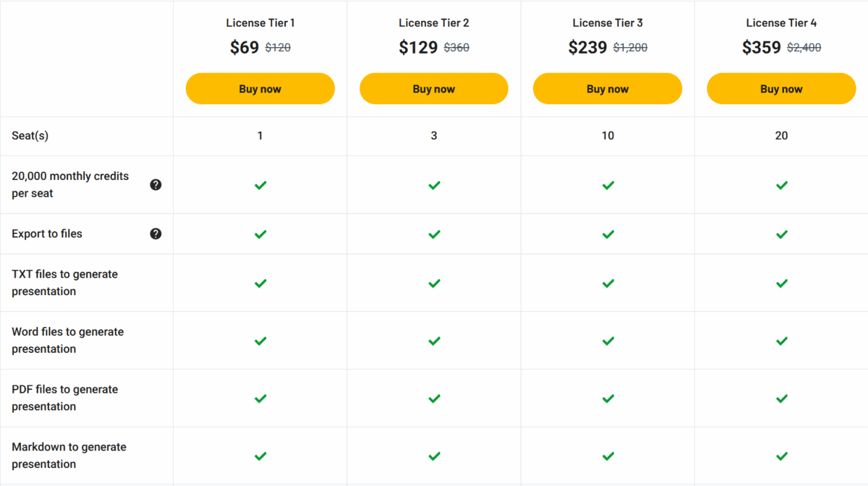Click the Markdown checkmark under License Tier 4
This screenshot has height=486, width=868.
pyautogui.click(x=781, y=456)
